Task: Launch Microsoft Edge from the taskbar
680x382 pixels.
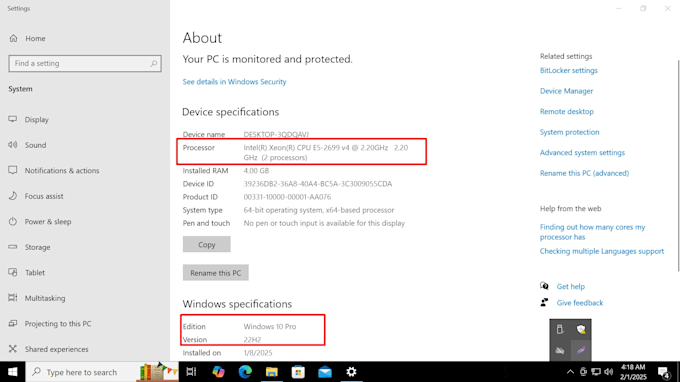Action: pyautogui.click(x=245, y=372)
